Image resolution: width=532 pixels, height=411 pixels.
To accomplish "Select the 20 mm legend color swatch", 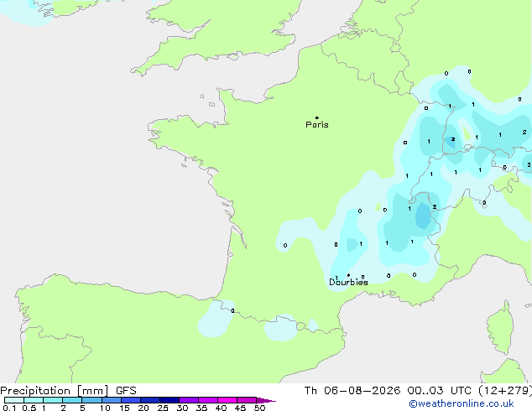I will click(150, 400).
